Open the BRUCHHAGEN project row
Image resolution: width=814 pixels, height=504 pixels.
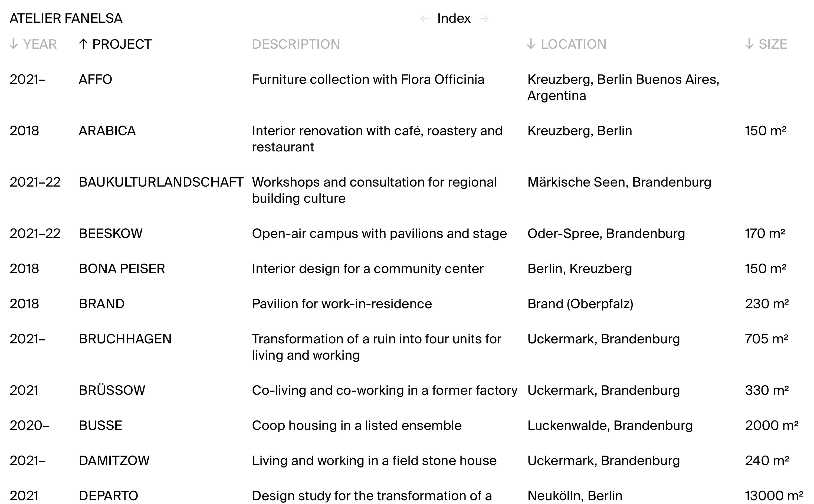[x=125, y=339]
